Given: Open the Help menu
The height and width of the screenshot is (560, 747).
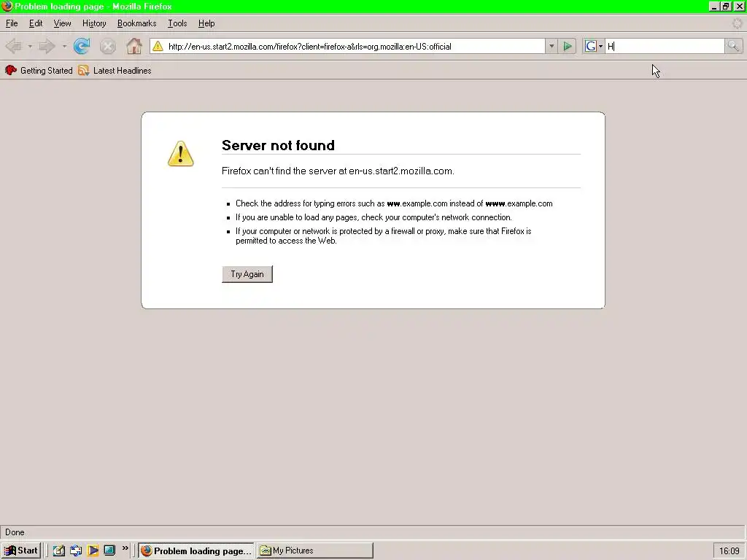Looking at the screenshot, I should pos(206,23).
